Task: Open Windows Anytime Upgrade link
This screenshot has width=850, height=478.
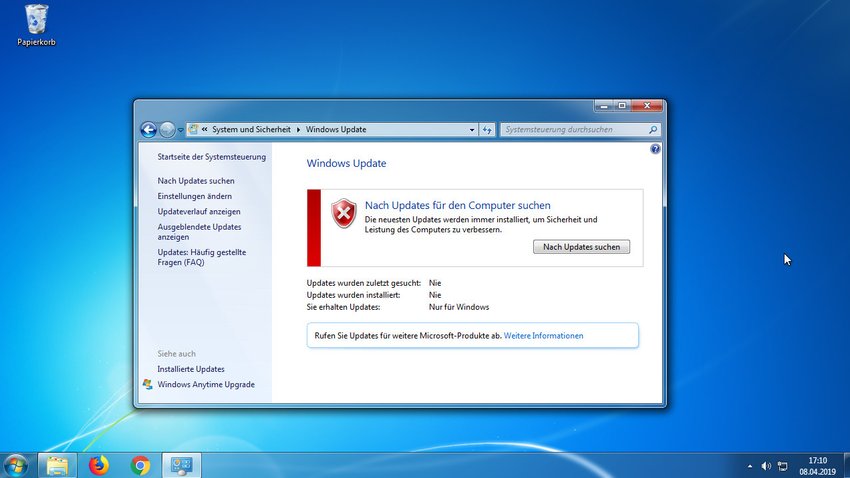Action: coord(206,384)
